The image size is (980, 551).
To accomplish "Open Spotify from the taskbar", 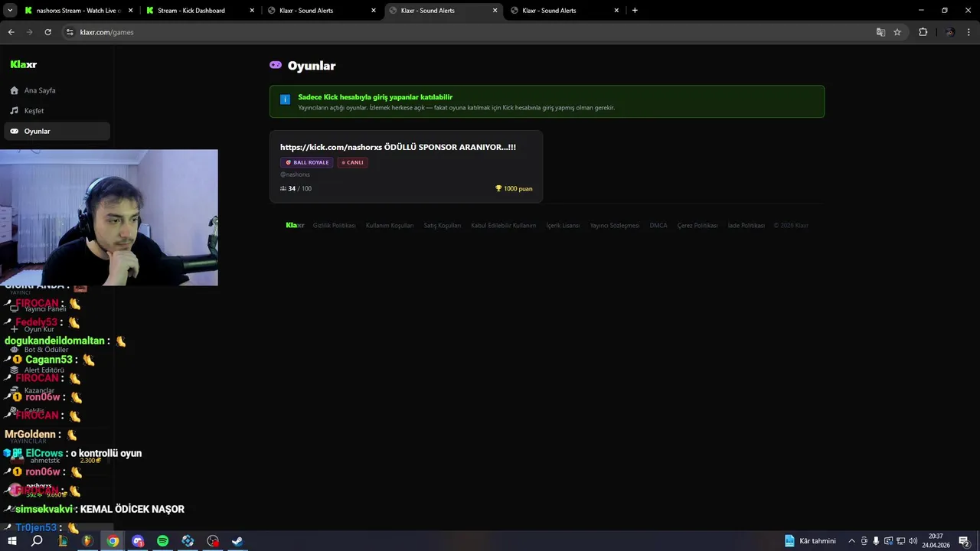I will 162,541.
